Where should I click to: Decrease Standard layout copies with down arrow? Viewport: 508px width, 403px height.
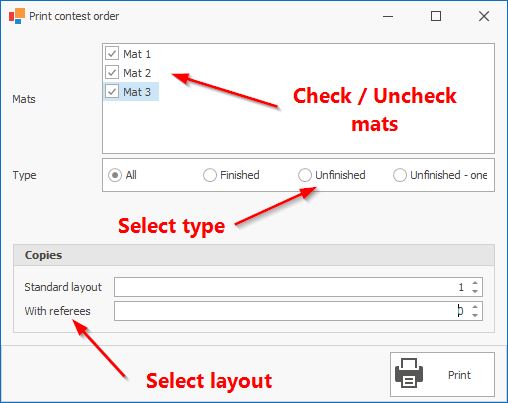click(475, 291)
